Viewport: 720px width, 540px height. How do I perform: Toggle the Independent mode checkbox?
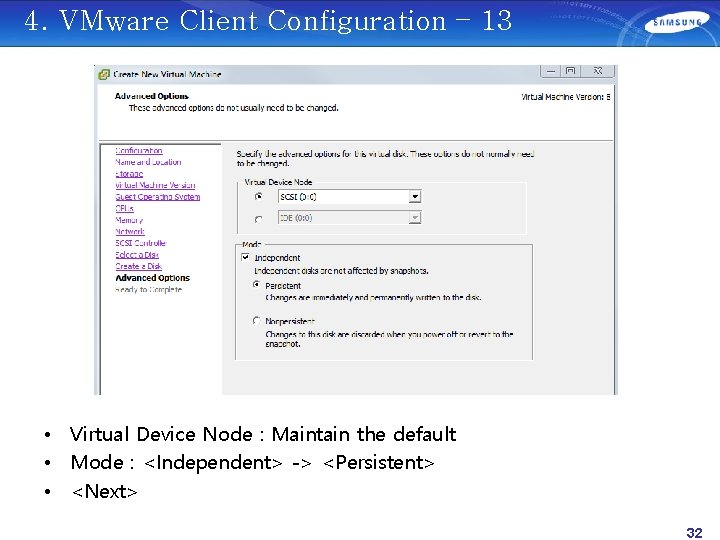(246, 257)
